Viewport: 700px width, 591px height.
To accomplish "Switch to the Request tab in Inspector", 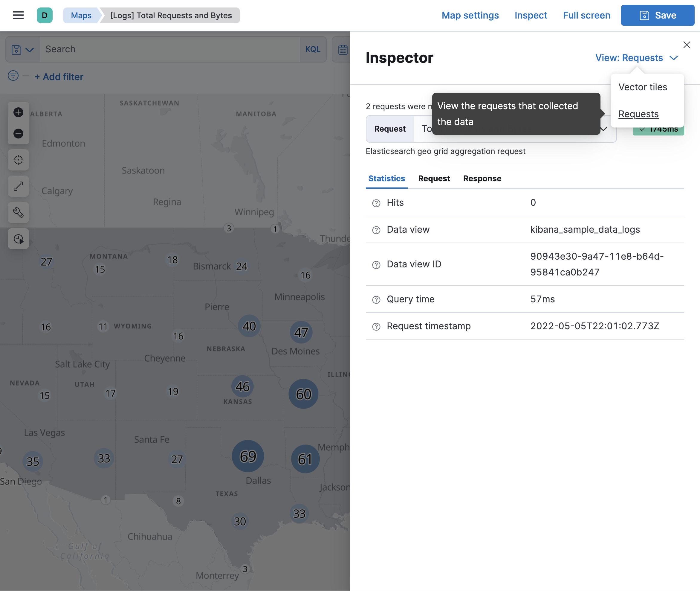I will [x=434, y=178].
